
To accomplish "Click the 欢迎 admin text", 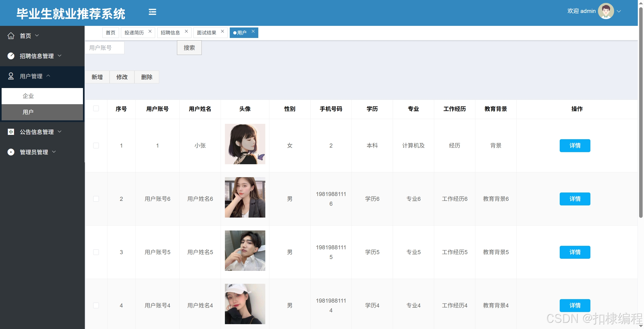I will pos(581,11).
